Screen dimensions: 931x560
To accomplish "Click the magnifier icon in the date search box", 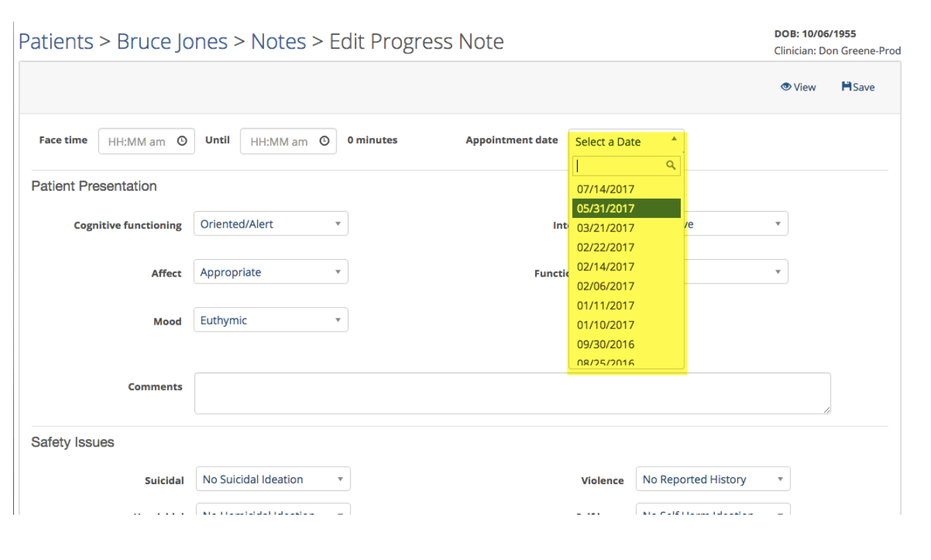I will tap(671, 165).
